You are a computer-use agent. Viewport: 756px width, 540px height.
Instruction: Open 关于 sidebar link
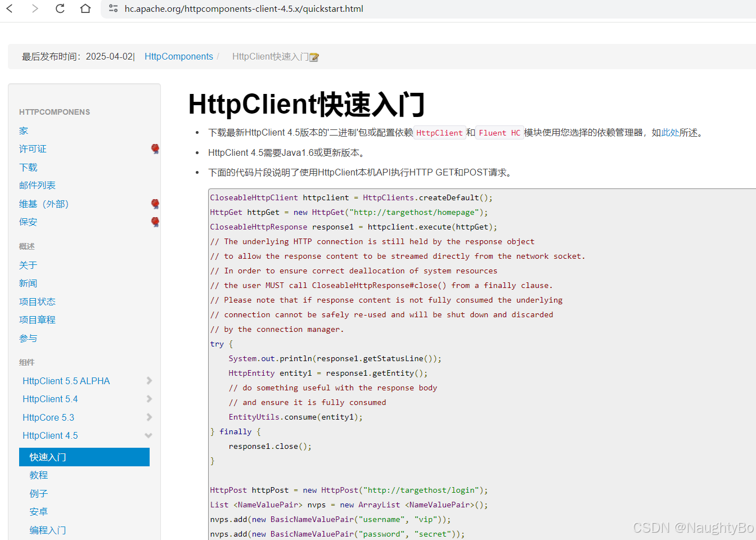point(28,265)
